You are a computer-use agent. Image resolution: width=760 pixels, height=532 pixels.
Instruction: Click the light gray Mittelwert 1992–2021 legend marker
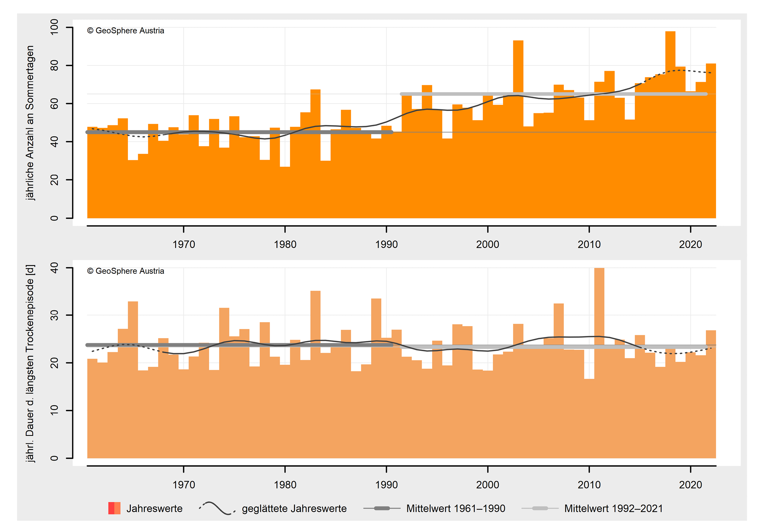540,508
